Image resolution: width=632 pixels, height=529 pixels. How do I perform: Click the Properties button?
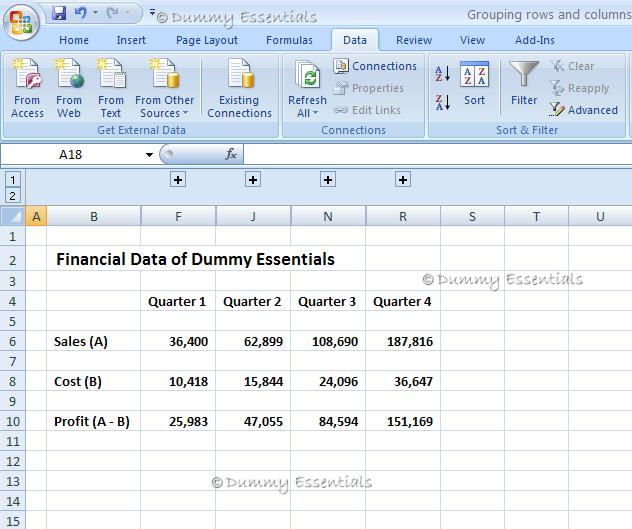tap(369, 88)
